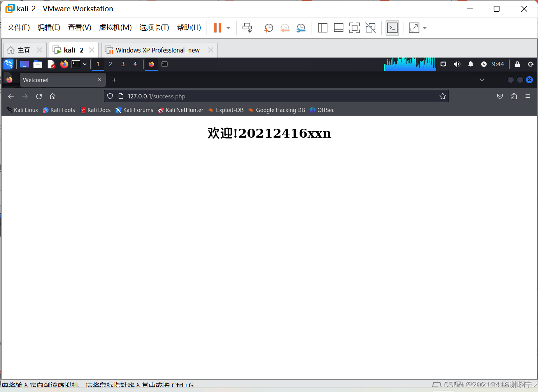This screenshot has width=538, height=392.
Task: Open the 编辑(E) menu
Action: pos(49,28)
